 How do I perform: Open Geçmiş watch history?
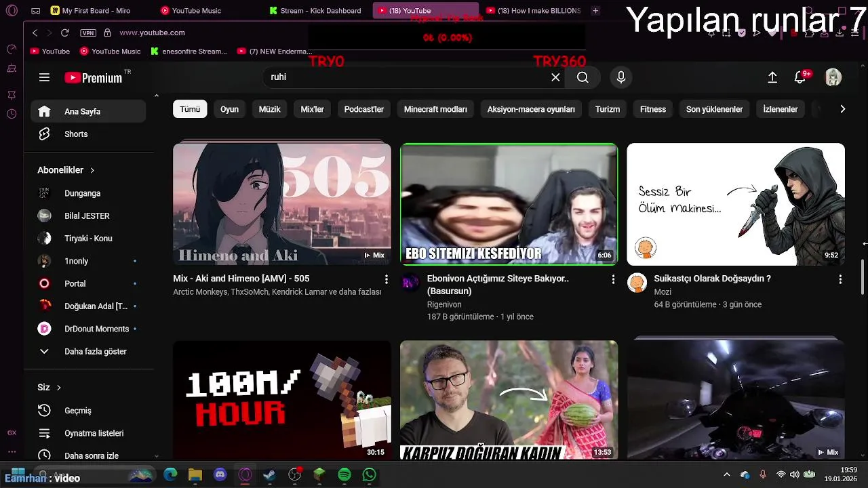(x=88, y=411)
